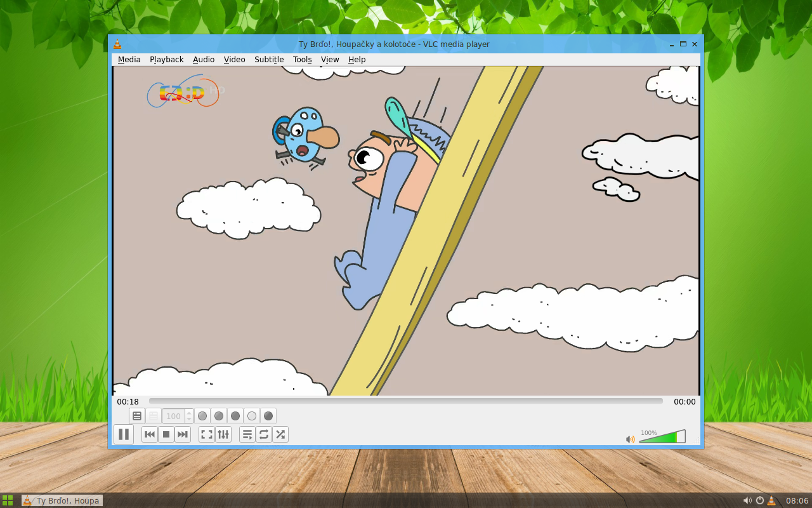
Task: Activate teletext with the page-layout icon
Action: point(137,416)
